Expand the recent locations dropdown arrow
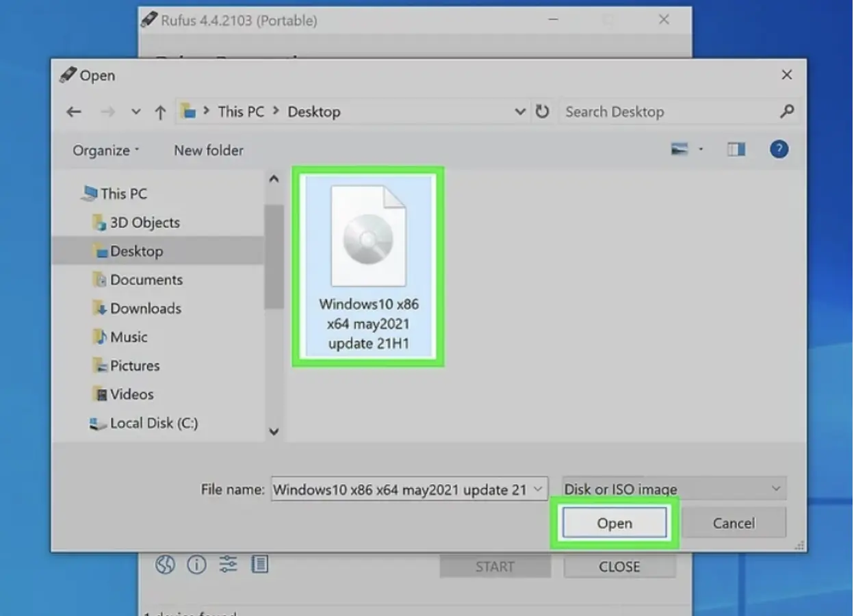Viewport: 854px width, 616px height. point(135,112)
